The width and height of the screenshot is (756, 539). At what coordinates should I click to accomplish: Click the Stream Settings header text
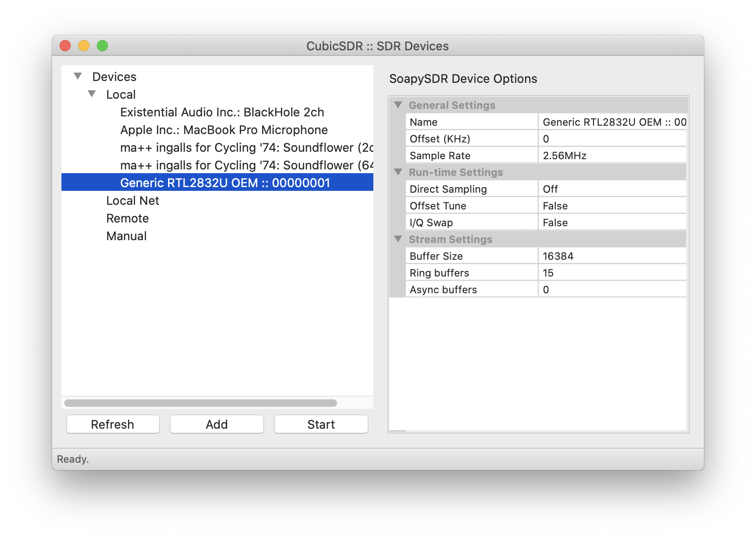451,239
